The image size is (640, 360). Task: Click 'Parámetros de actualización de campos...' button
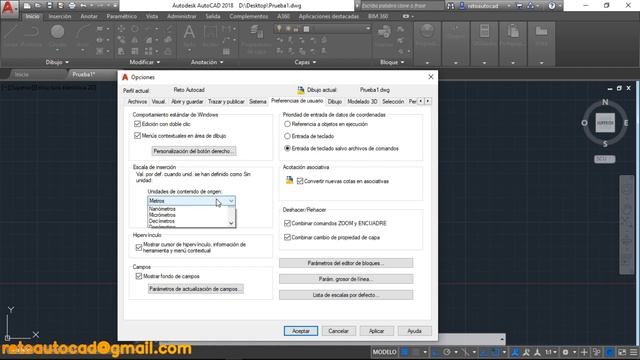click(x=196, y=289)
